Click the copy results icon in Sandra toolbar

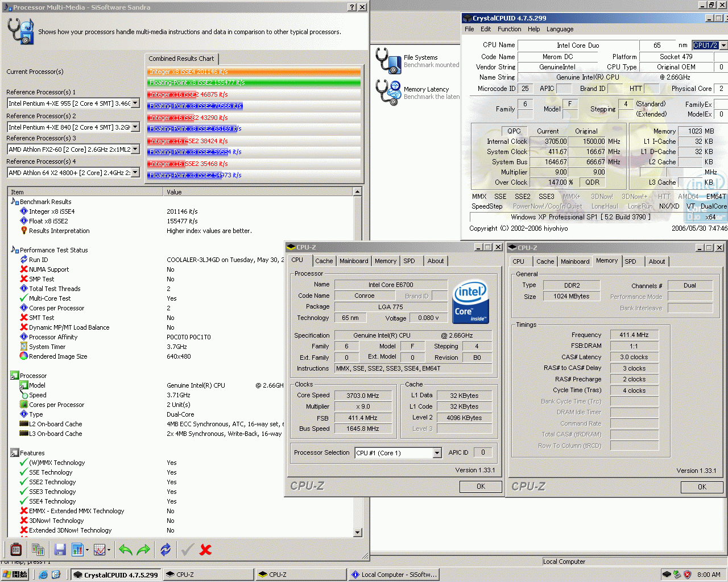coord(38,549)
